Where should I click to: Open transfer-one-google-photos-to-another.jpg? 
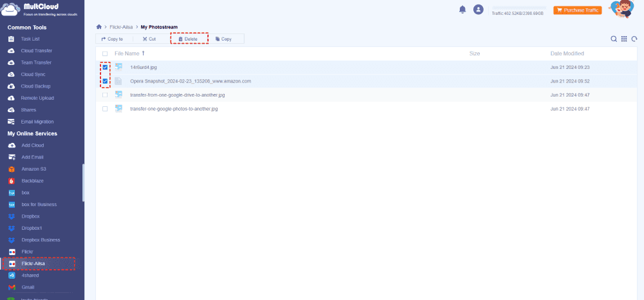point(174,109)
